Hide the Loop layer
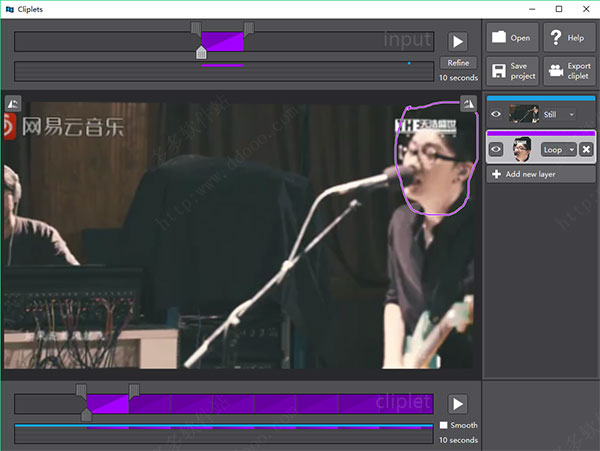Viewport: 600px width, 451px height. click(496, 149)
